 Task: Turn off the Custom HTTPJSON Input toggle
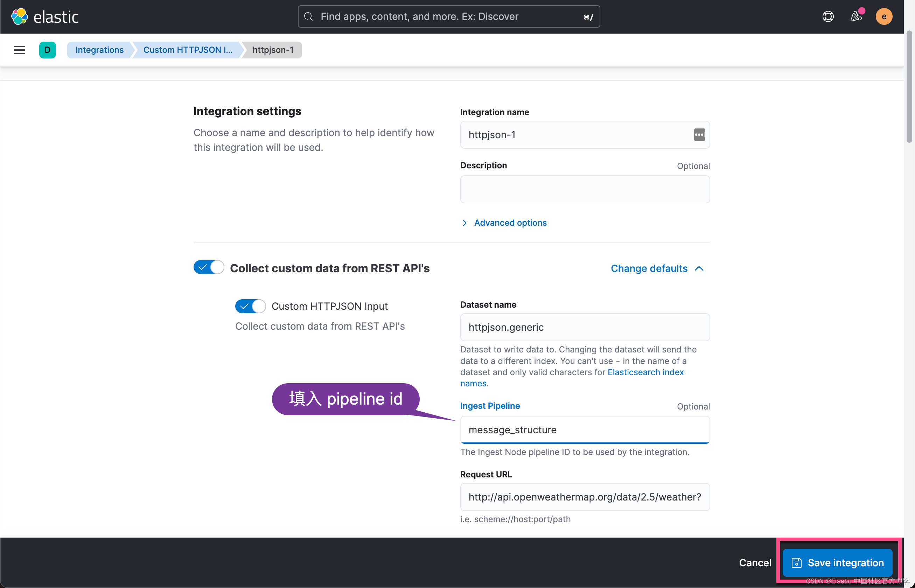(x=250, y=306)
